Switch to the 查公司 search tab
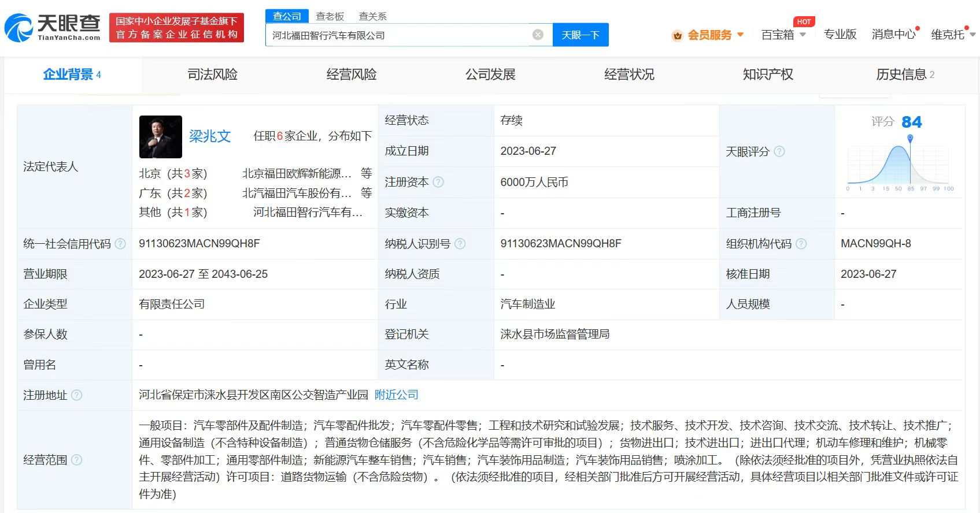The image size is (980, 513). pos(287,16)
